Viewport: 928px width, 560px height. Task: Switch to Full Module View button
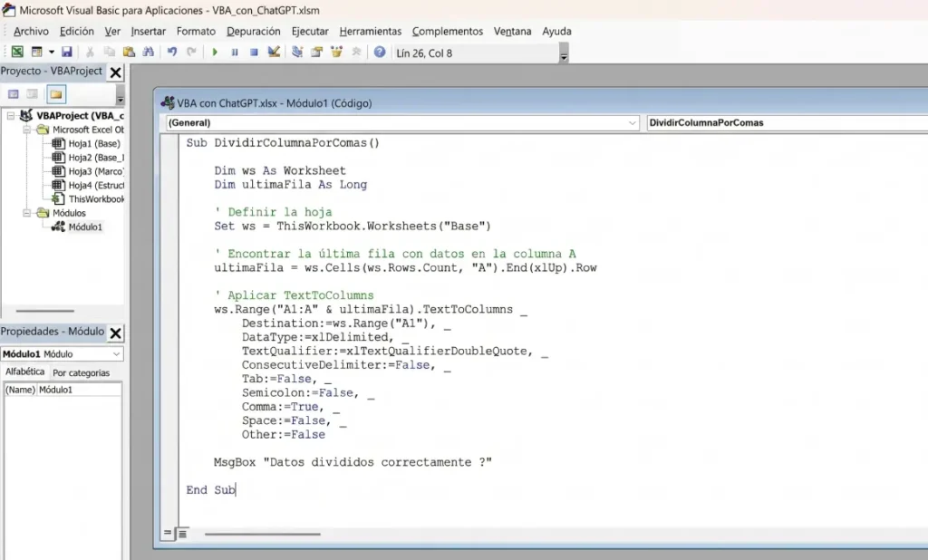pos(182,534)
